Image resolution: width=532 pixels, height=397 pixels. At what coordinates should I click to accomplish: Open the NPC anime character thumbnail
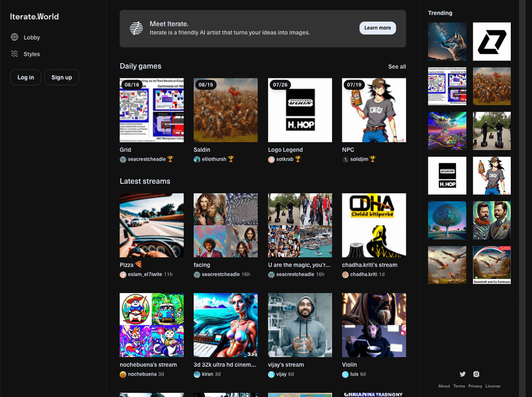(374, 110)
